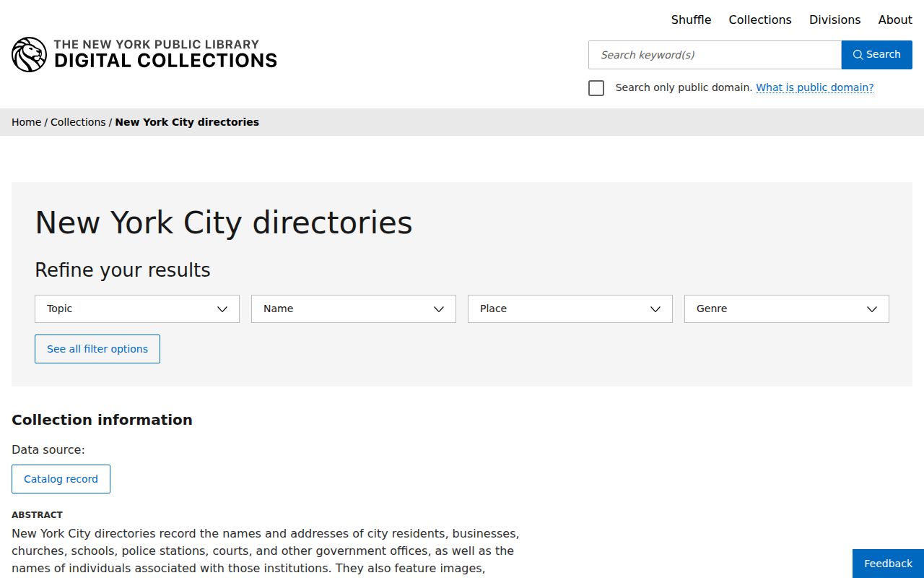Viewport: 924px width, 578px height.
Task: Click the ABSTRACT label text
Action: click(37, 515)
